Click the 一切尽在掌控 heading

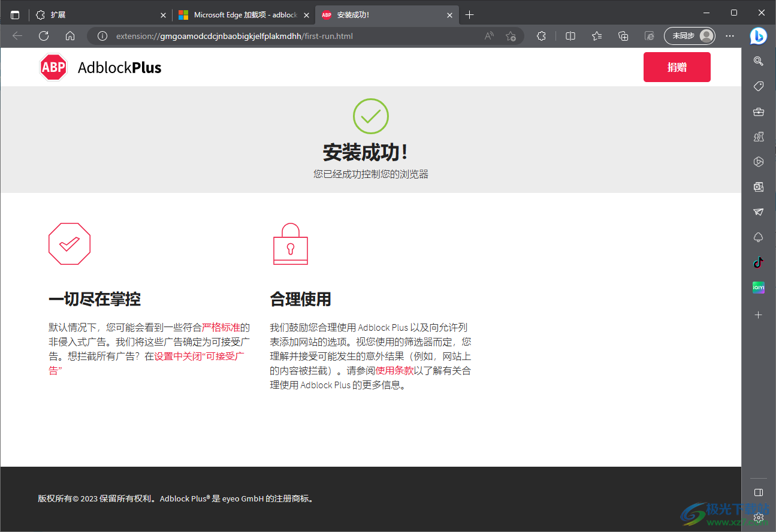[95, 299]
